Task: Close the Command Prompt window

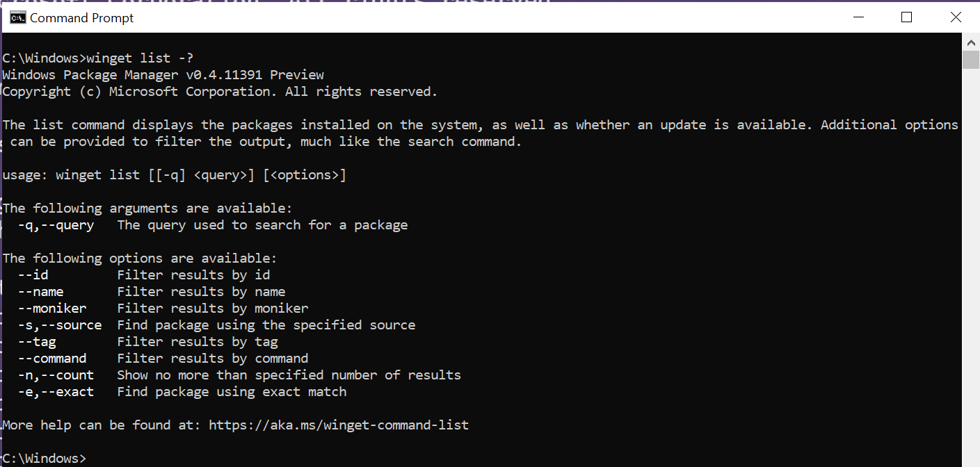Action: (x=954, y=17)
